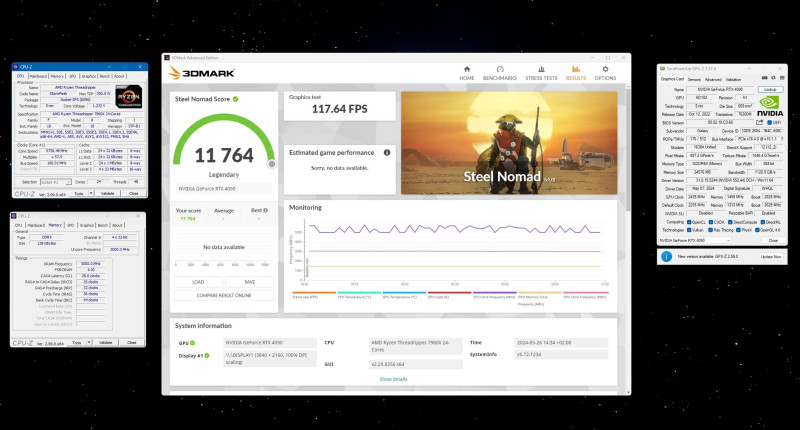Go to the 3DMark Benchmarks section
This screenshot has width=800, height=430.
499,73
